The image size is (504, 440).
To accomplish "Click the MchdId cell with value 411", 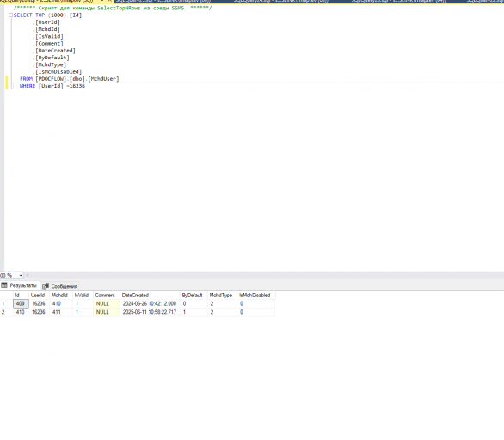I will tap(61, 312).
